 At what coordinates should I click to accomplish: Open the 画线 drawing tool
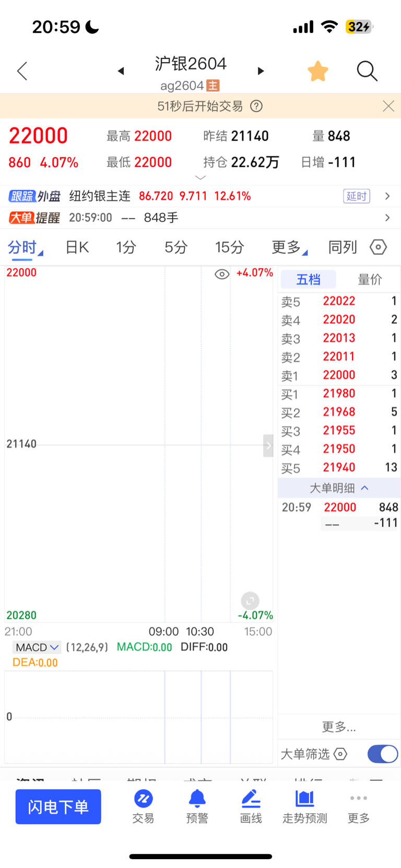(251, 806)
